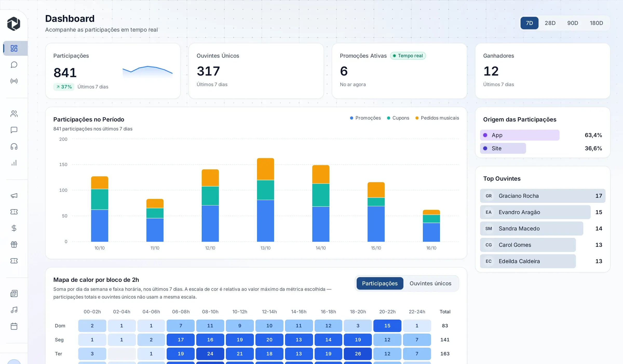The height and width of the screenshot is (364, 623).
Task: Open Edeilda Caldeira listener row
Action: click(x=543, y=261)
